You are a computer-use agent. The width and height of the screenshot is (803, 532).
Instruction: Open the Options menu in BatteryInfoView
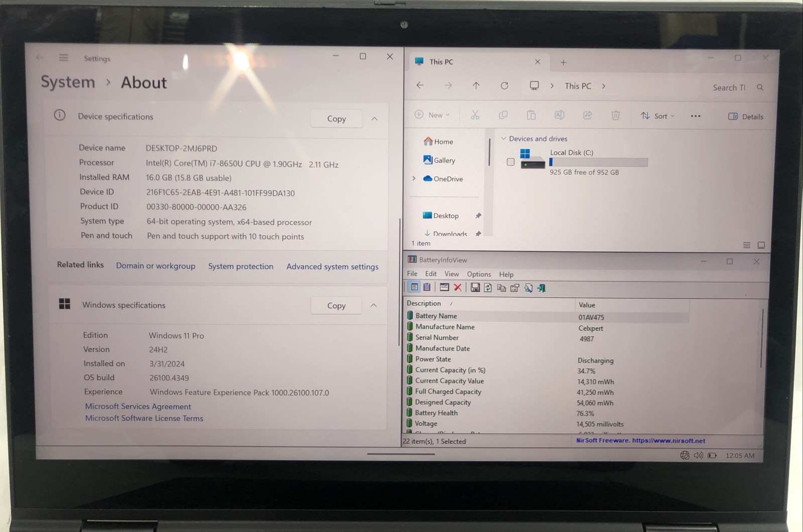coord(479,274)
